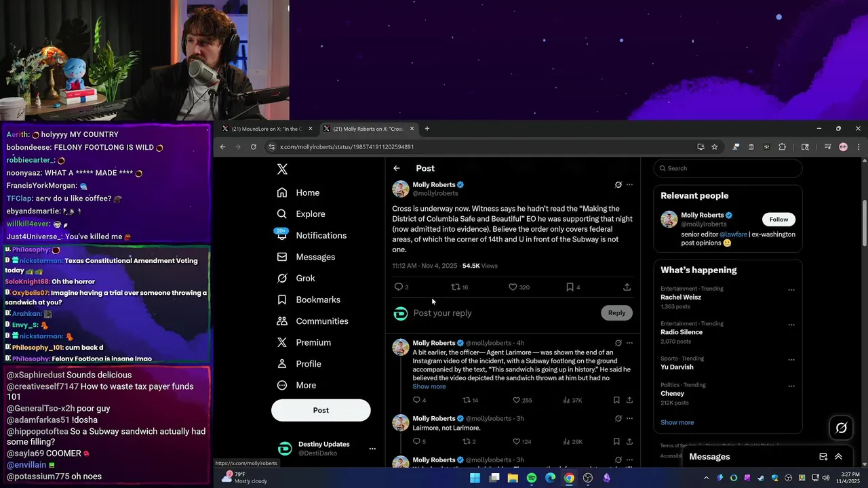Screen dimensions: 868x488
Task: Click install app icon in address bar
Action: tap(701, 146)
